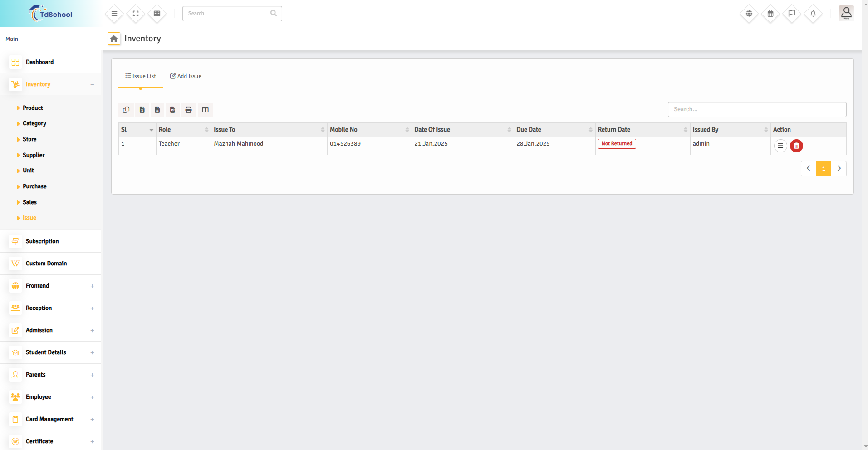Open the column visibility button

click(x=206, y=110)
